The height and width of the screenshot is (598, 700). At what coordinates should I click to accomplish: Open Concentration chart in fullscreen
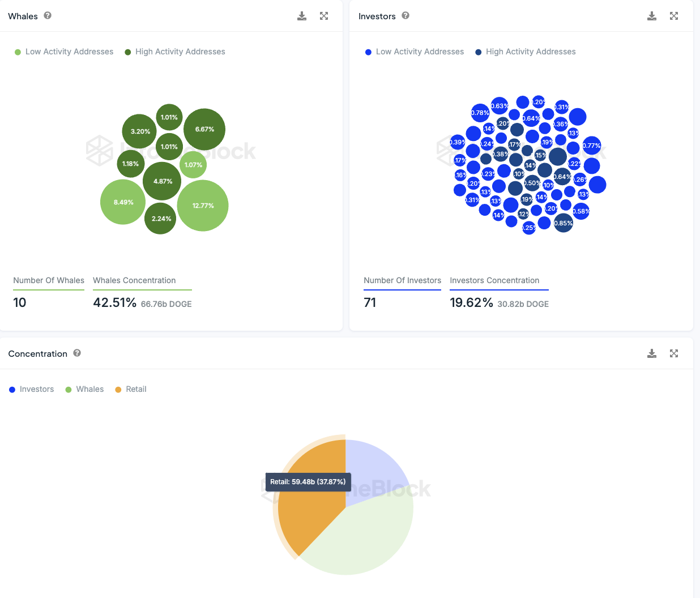pyautogui.click(x=674, y=353)
